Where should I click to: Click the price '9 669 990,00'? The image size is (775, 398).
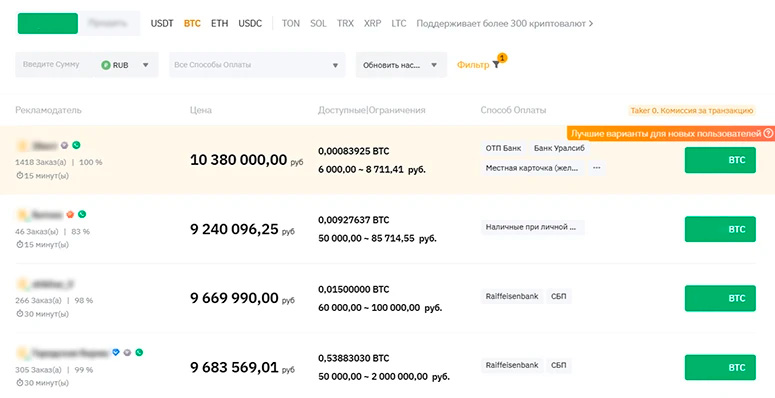coord(234,298)
